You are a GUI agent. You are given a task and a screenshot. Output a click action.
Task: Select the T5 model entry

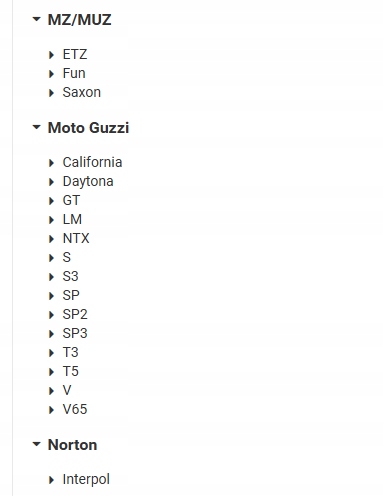coord(71,371)
